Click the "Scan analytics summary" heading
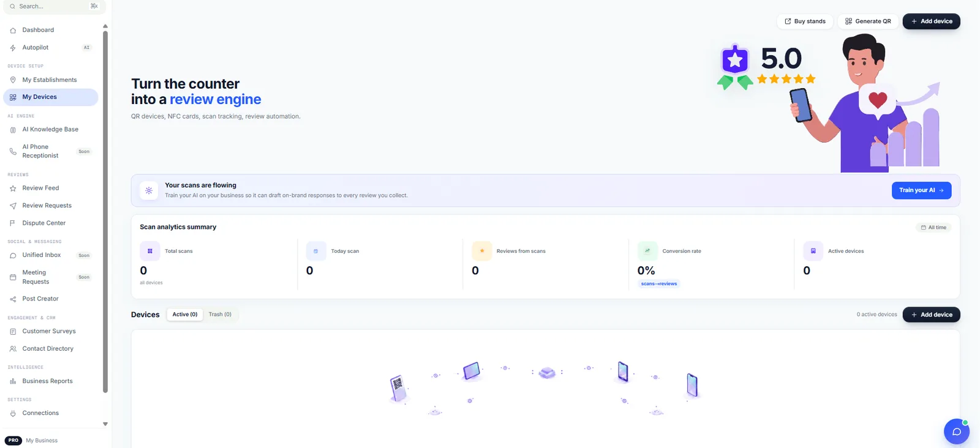The width and height of the screenshot is (980, 448). point(178,227)
